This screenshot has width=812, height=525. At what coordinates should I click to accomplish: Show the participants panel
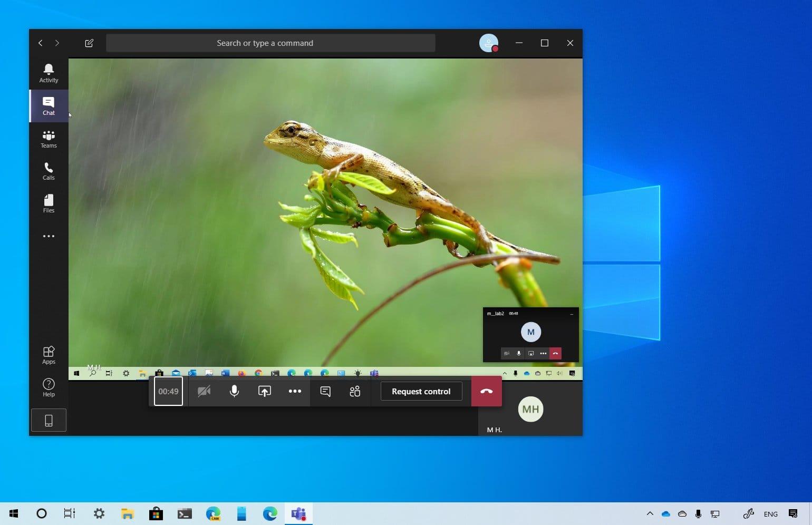pyautogui.click(x=355, y=391)
